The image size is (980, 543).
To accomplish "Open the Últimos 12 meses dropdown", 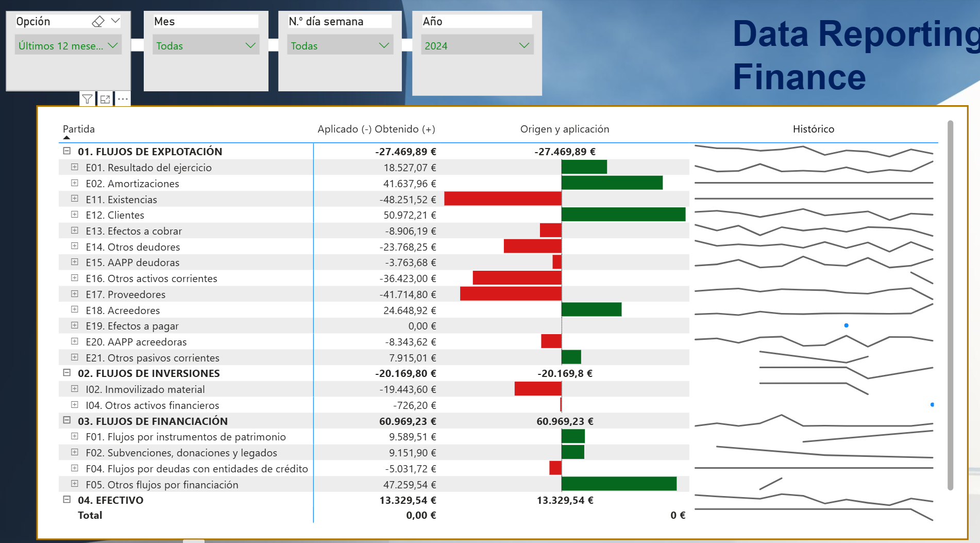I will coord(68,45).
